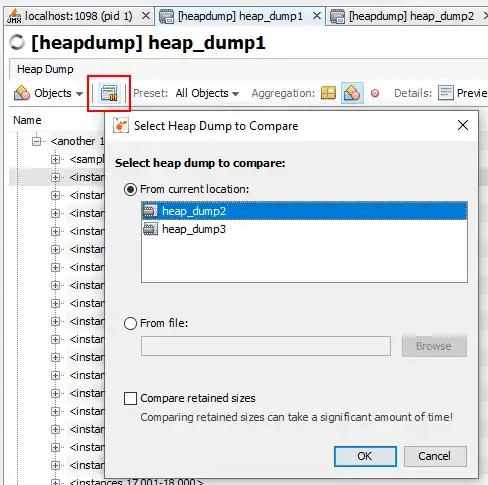The width and height of the screenshot is (488, 485).
Task: Select the classes aggregation icon
Action: pyautogui.click(x=352, y=93)
